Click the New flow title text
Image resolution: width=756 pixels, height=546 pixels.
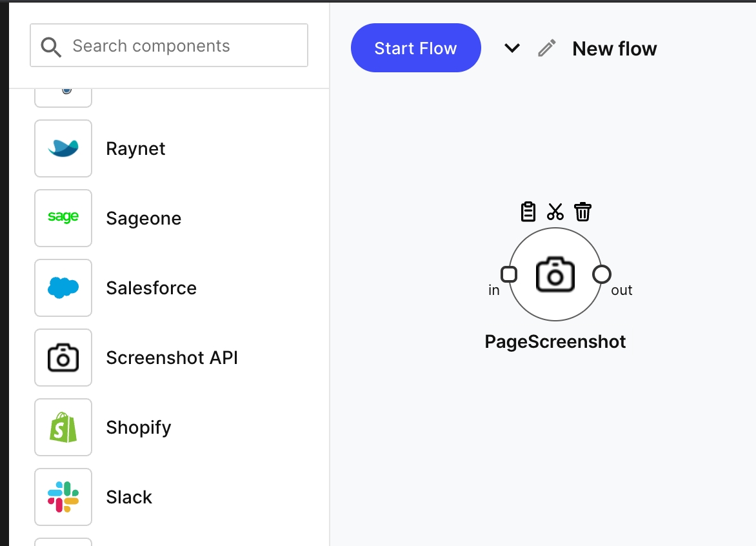614,48
